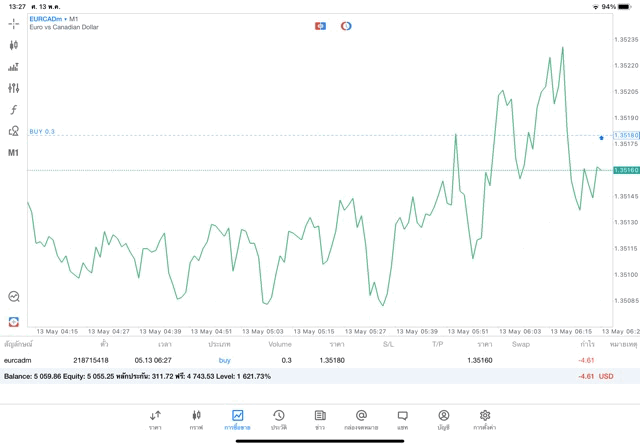
Task: Click the circular red-blue icon at chart top
Action: tap(346, 25)
